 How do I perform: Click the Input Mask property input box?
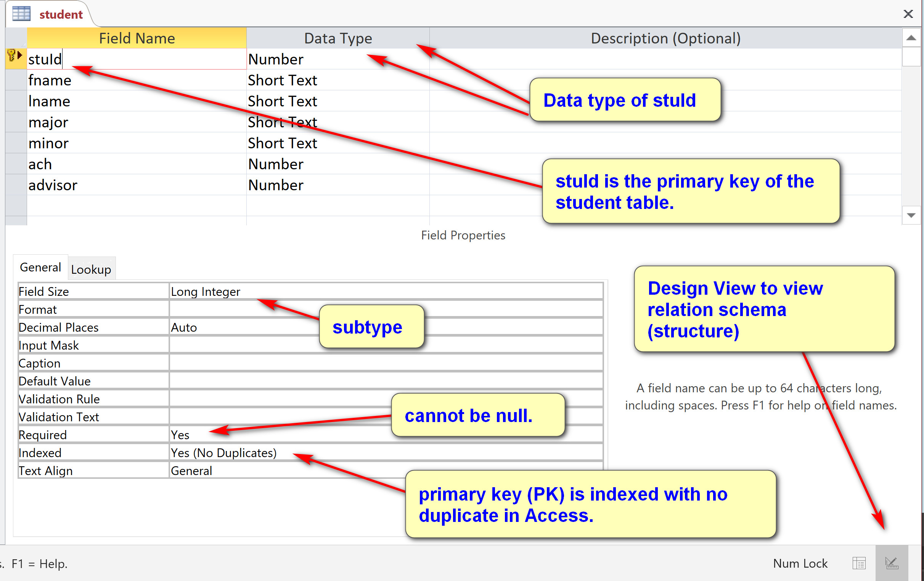point(386,345)
